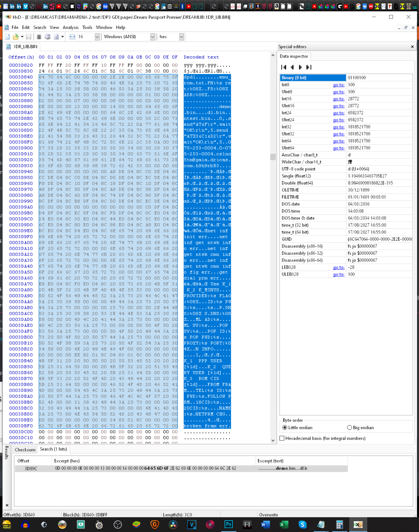419x532 pixels.
Task: Click the Open disk image icon
Action: [56, 37]
